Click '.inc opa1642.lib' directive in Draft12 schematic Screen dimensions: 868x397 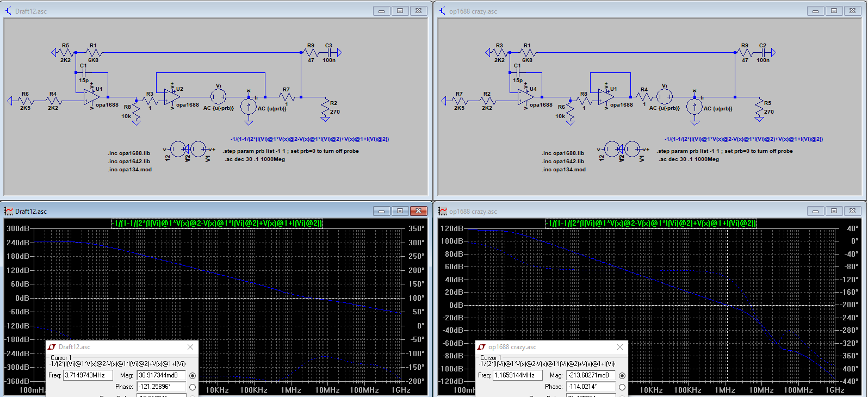coord(129,162)
